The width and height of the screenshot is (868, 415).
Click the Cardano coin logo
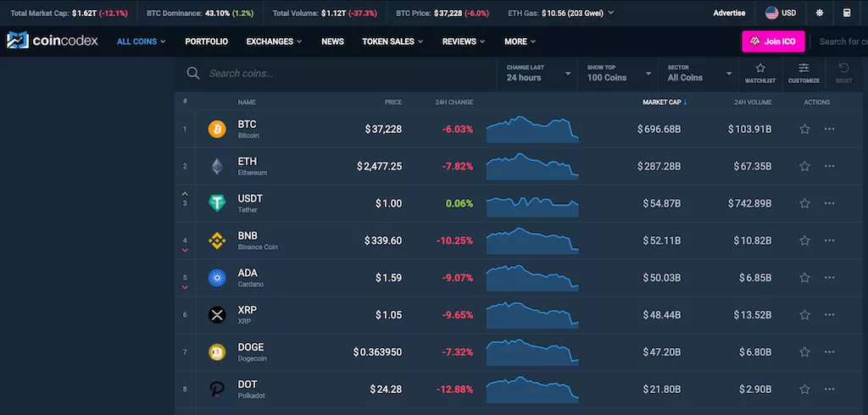[x=217, y=278]
